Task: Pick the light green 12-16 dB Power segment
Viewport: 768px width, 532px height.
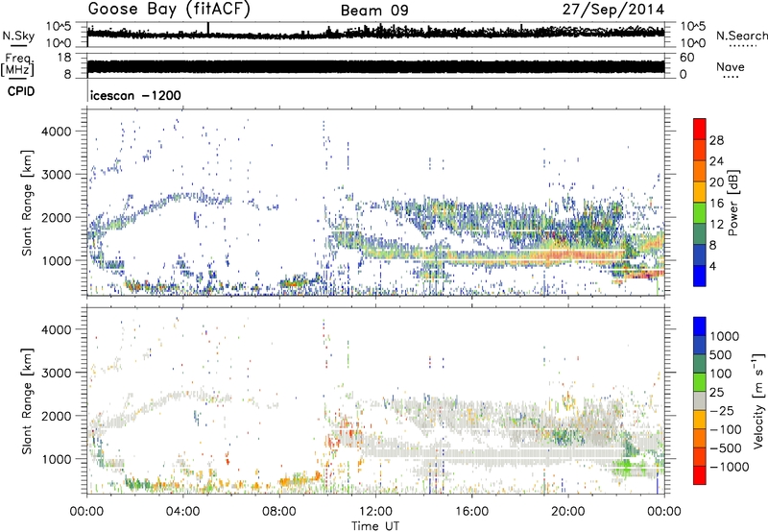Action: pos(700,212)
